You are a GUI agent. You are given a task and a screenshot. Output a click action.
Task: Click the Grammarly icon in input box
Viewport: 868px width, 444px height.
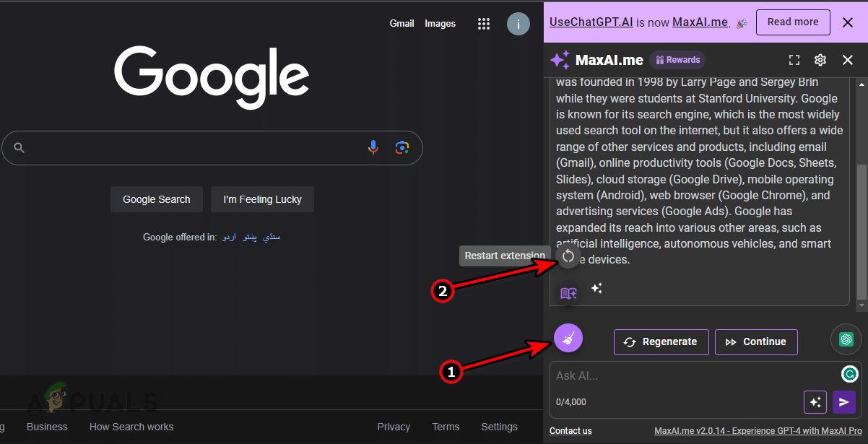point(850,374)
